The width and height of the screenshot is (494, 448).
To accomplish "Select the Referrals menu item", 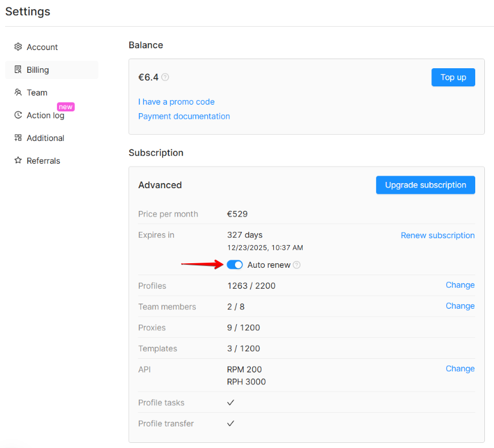I will [43, 161].
